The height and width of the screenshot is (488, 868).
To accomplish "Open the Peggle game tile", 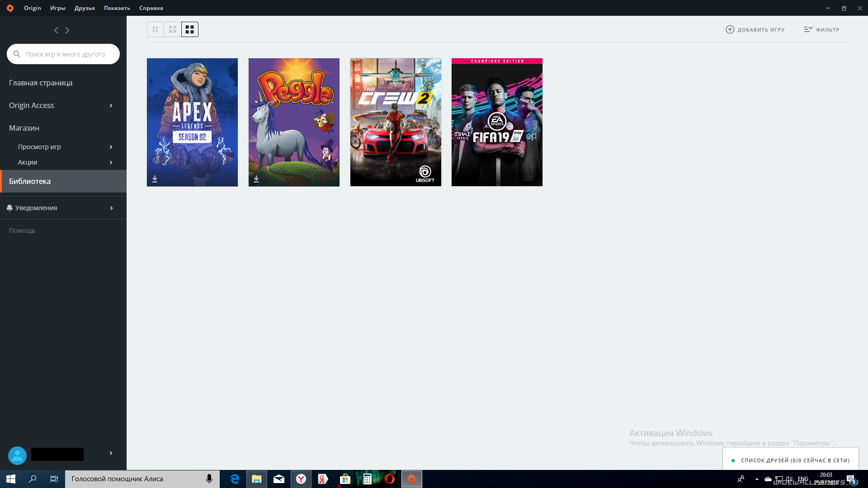I will (x=294, y=122).
